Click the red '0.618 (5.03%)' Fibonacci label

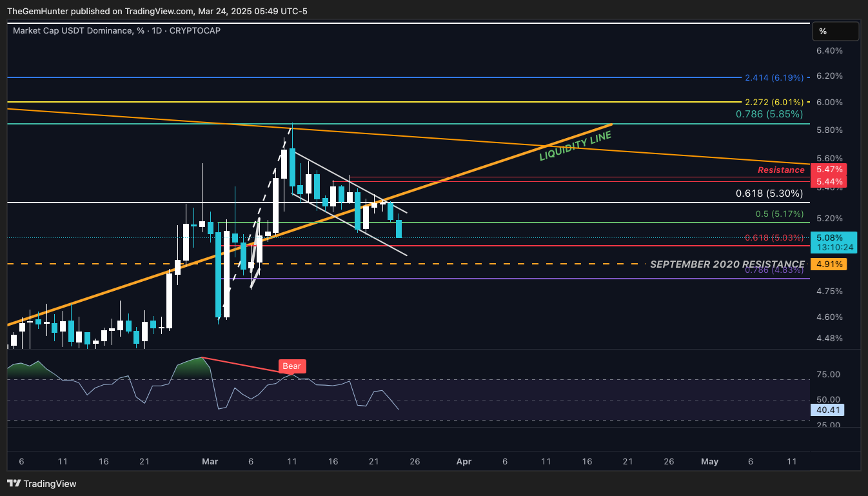point(774,238)
